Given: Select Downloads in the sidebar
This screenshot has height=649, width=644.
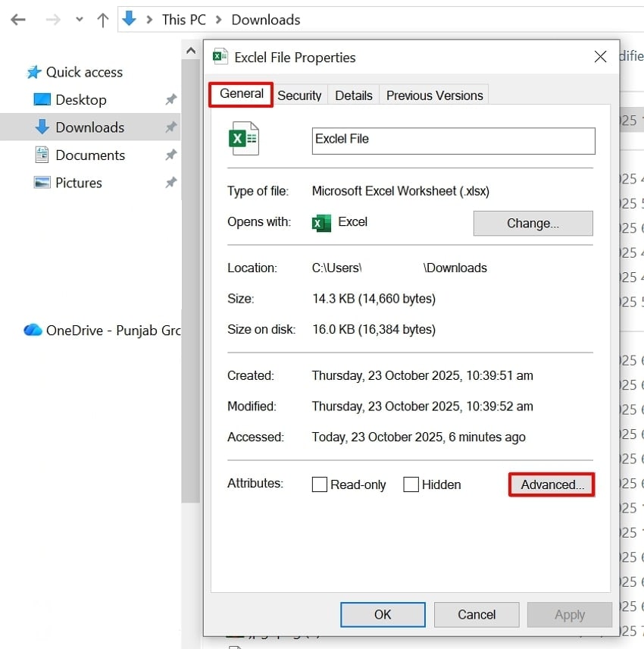Looking at the screenshot, I should [x=89, y=127].
